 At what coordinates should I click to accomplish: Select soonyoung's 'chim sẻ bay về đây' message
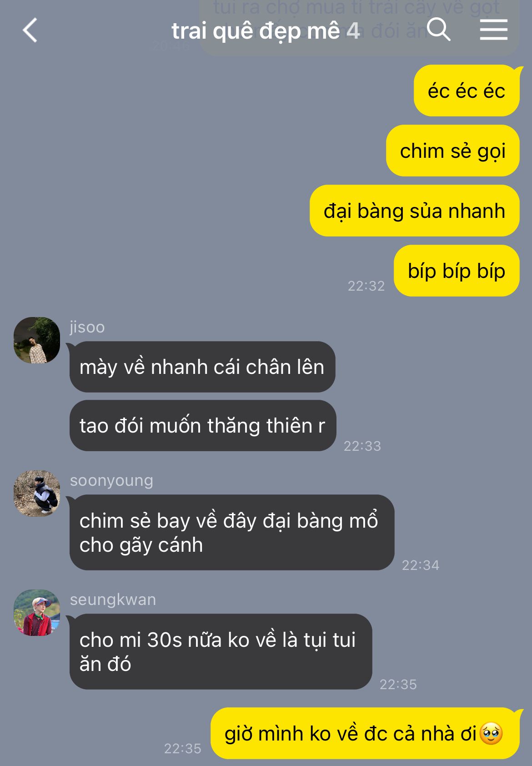tap(232, 532)
